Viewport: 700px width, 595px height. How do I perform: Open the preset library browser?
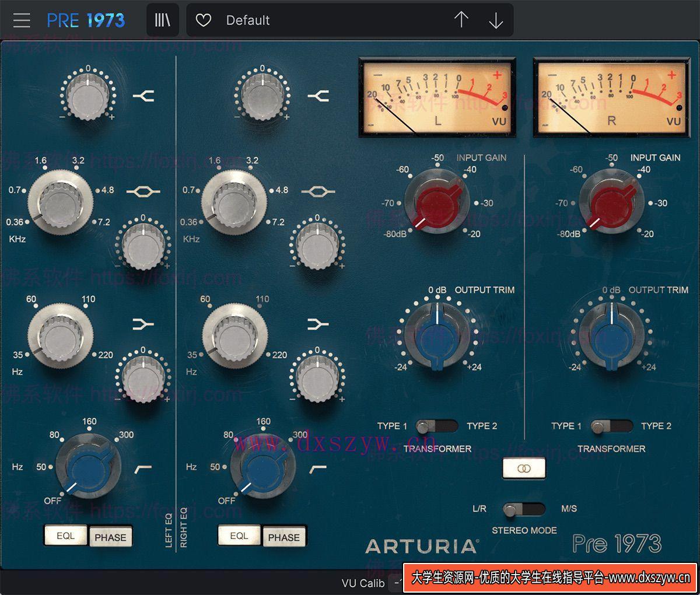163,20
